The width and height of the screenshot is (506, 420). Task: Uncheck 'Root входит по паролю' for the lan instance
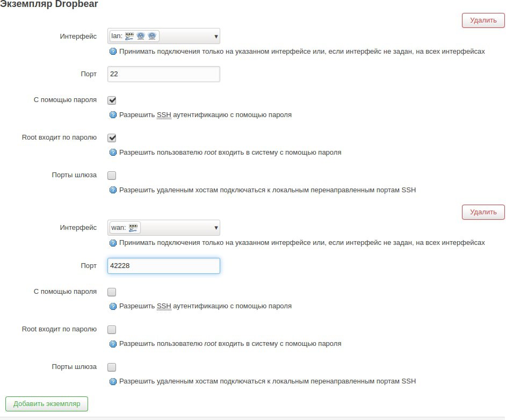[112, 137]
